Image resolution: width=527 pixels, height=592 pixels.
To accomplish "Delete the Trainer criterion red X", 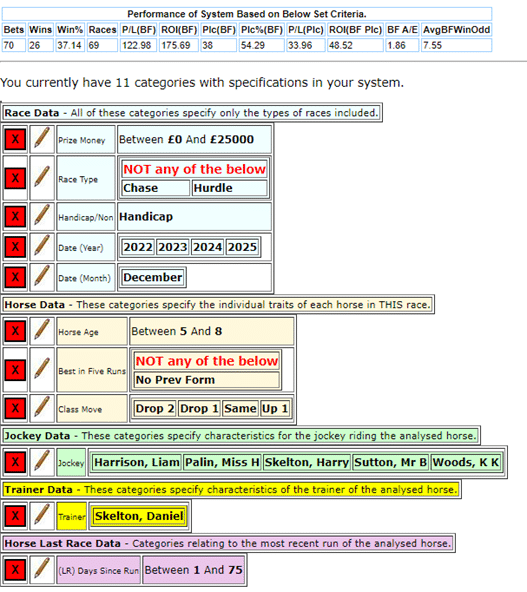I will tap(15, 516).
